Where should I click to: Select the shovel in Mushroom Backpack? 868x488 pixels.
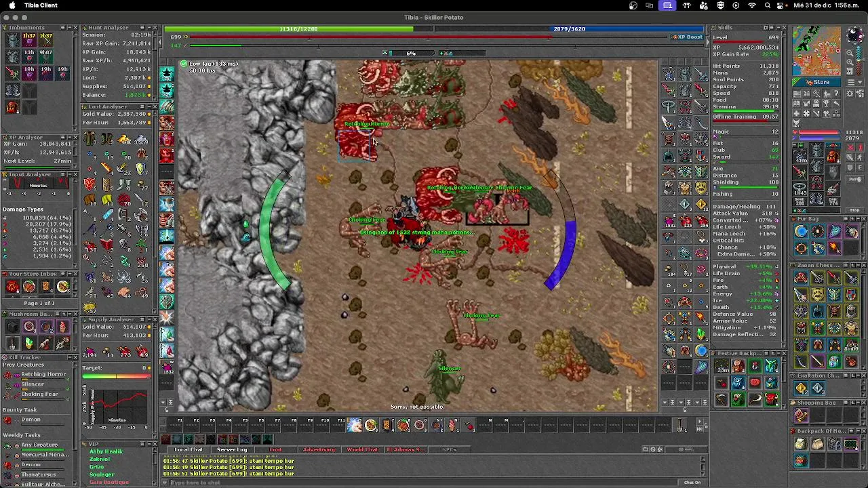coord(12,343)
